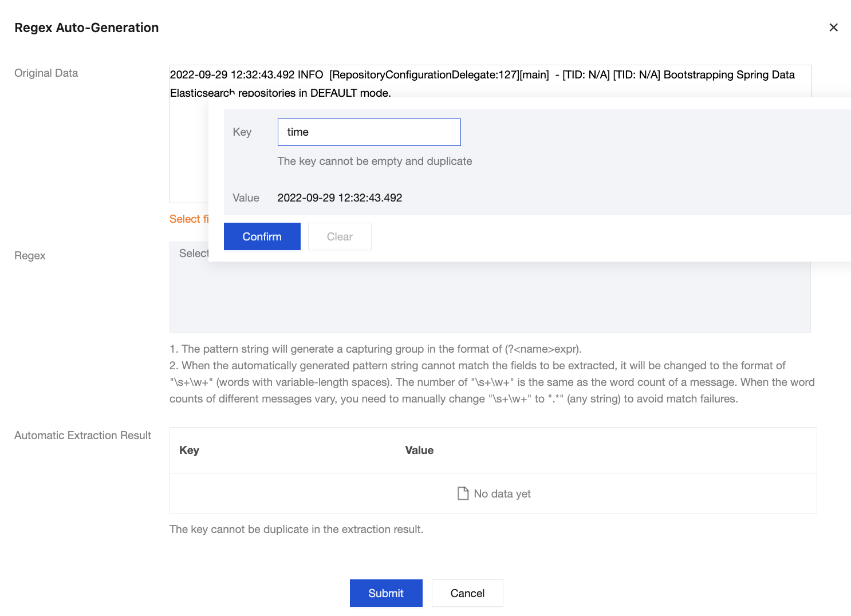Click the "Regex Auto-Generation" dialog title
851x616 pixels.
click(86, 27)
